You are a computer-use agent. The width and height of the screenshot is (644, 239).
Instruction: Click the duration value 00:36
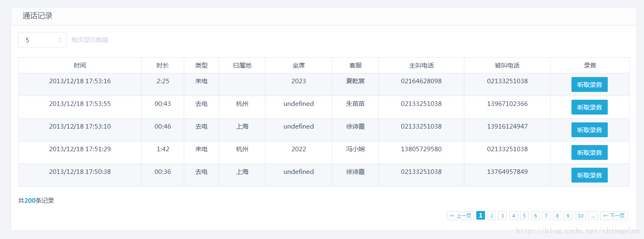[x=163, y=172]
